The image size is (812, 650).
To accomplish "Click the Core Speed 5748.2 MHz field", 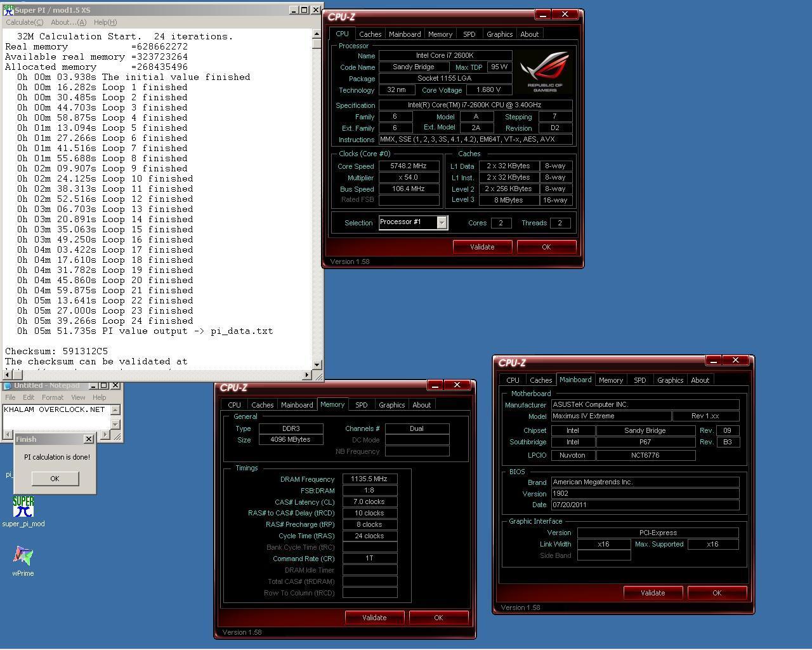I will click(409, 166).
